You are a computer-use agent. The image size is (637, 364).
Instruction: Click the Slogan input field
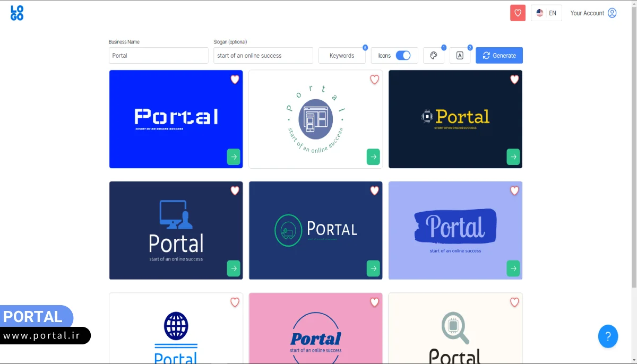coord(263,56)
